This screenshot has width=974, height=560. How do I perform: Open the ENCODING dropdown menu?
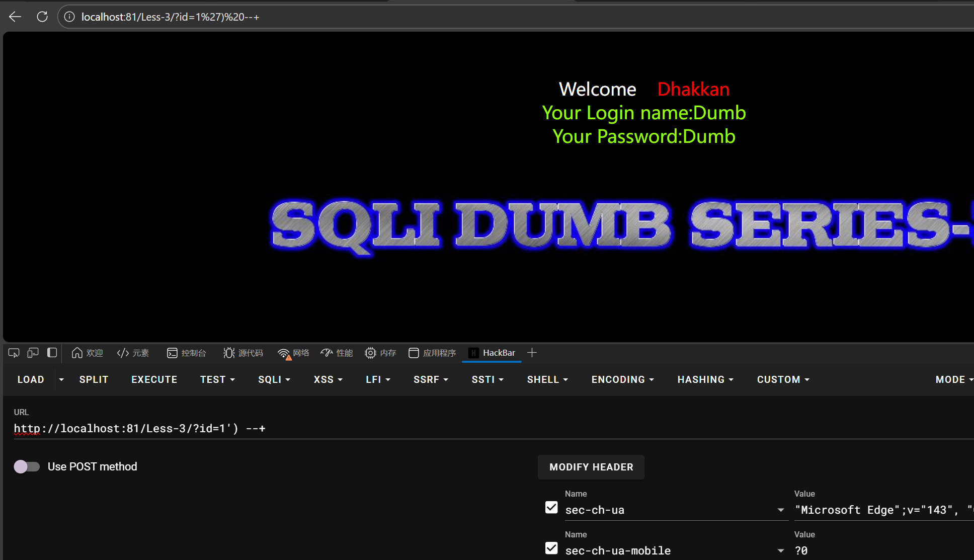(622, 379)
